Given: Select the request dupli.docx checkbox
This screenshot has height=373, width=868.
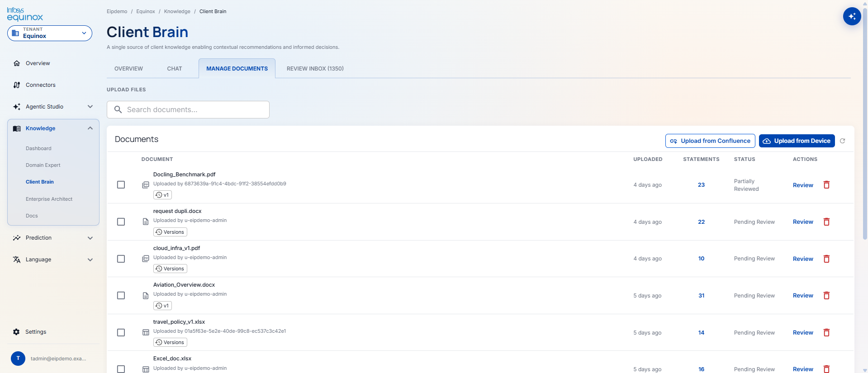Looking at the screenshot, I should [121, 222].
